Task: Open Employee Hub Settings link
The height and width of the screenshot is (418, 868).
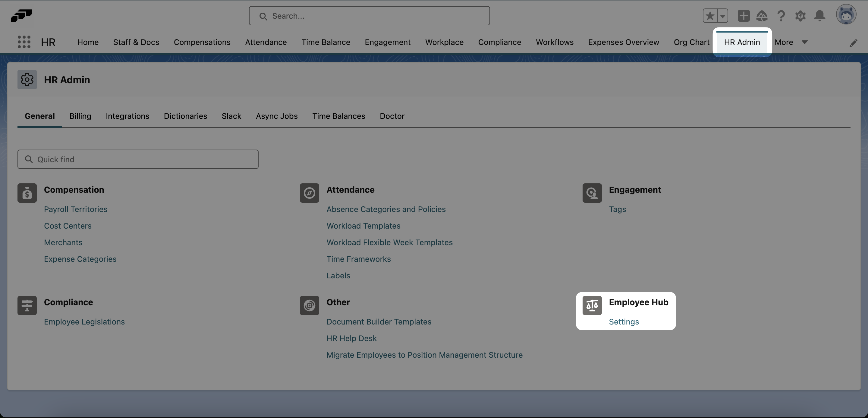Action: point(624,322)
